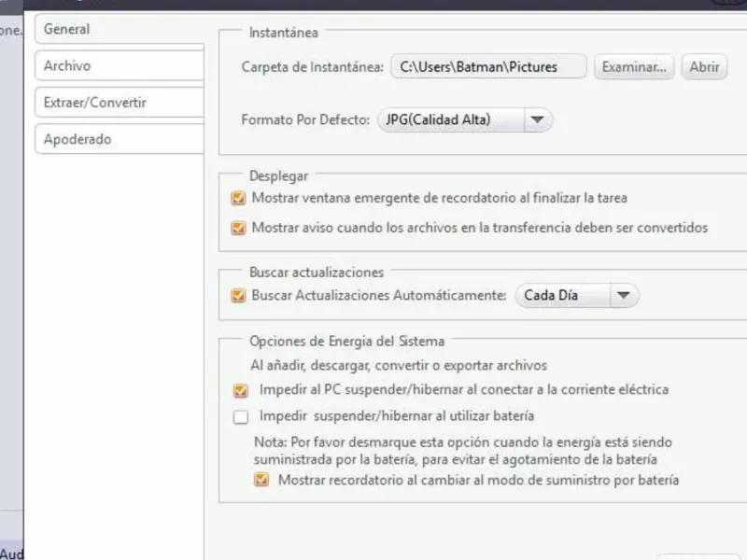Go to the Apoderado tab

click(x=118, y=139)
